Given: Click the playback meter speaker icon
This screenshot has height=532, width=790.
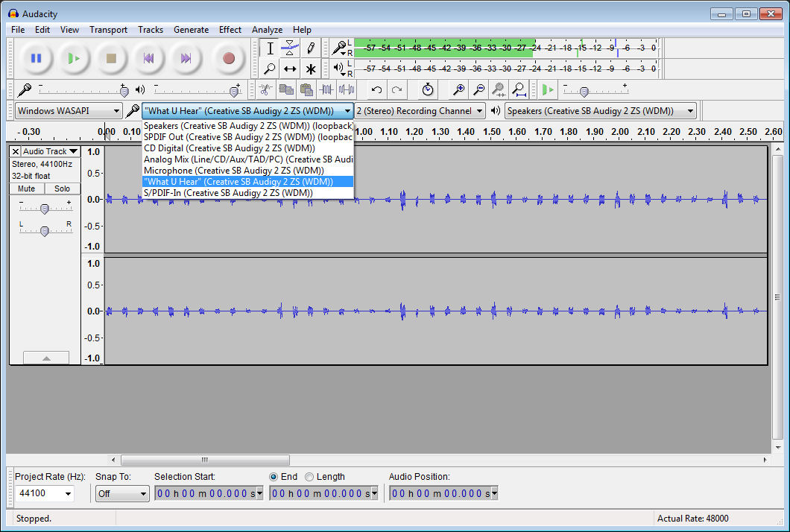Looking at the screenshot, I should click(x=340, y=68).
